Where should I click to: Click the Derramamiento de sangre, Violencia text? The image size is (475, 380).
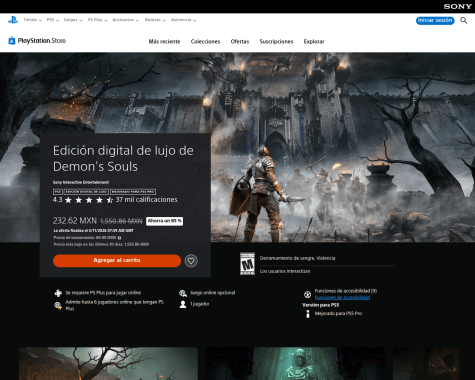[x=297, y=258]
